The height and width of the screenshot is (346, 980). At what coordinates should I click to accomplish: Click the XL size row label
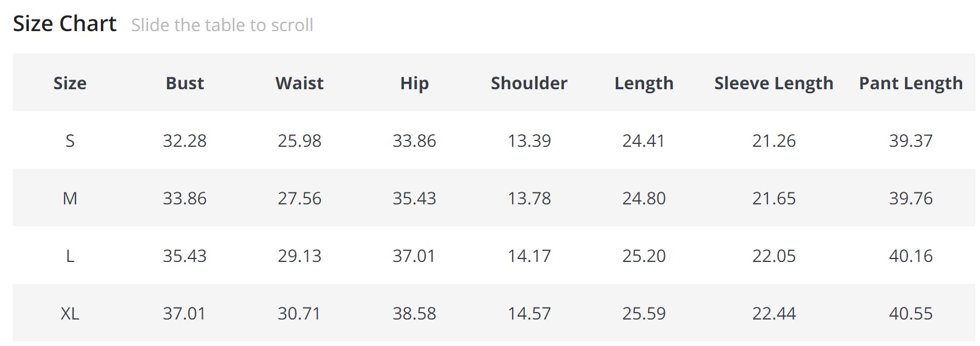click(70, 313)
